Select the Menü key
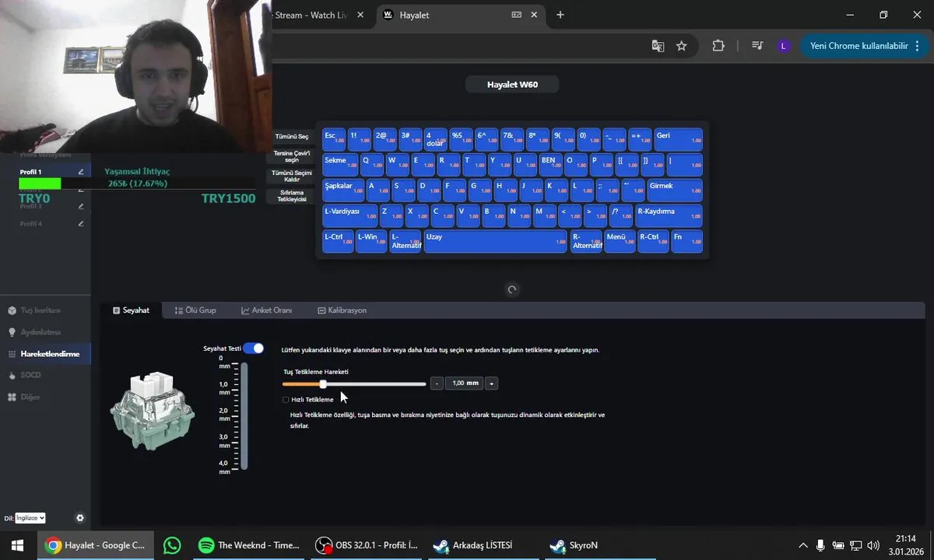Viewport: 934px width, 560px height. click(x=620, y=241)
